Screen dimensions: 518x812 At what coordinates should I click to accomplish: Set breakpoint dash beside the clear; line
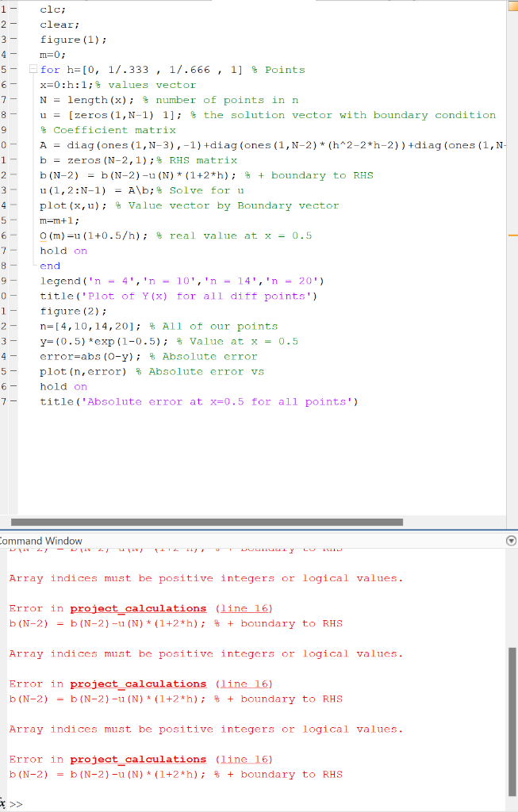pyautogui.click(x=13, y=25)
